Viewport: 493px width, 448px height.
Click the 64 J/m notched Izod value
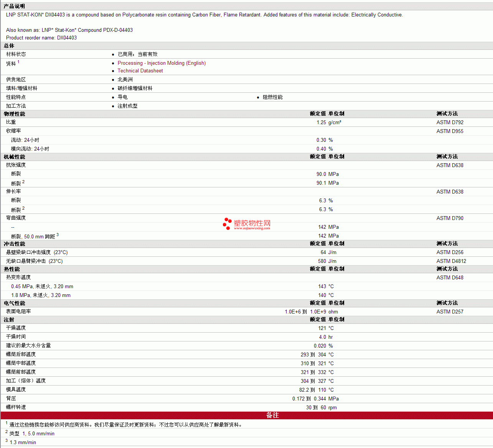328,253
